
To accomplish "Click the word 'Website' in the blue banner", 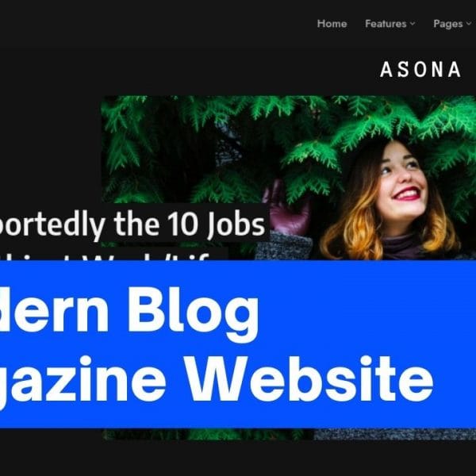I will (x=309, y=378).
